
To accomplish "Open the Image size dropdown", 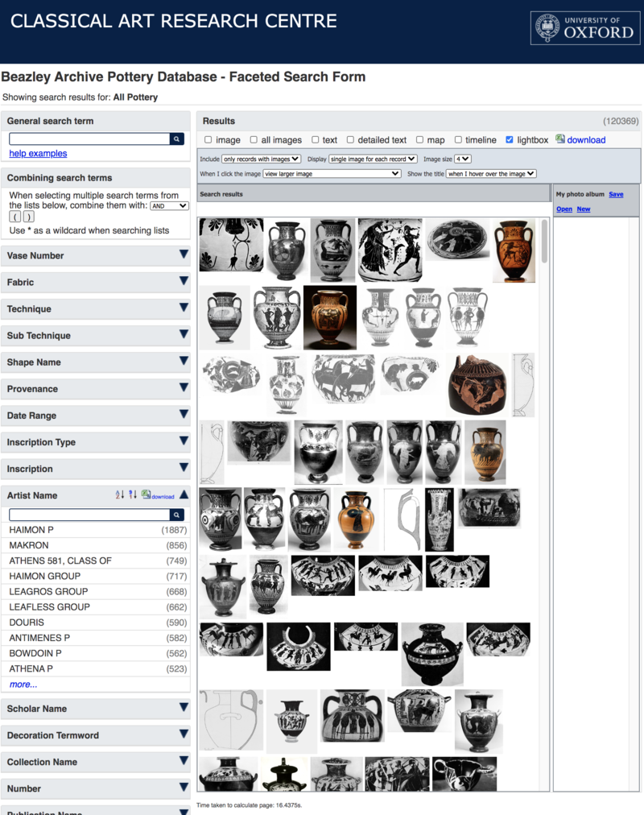I will coord(462,159).
